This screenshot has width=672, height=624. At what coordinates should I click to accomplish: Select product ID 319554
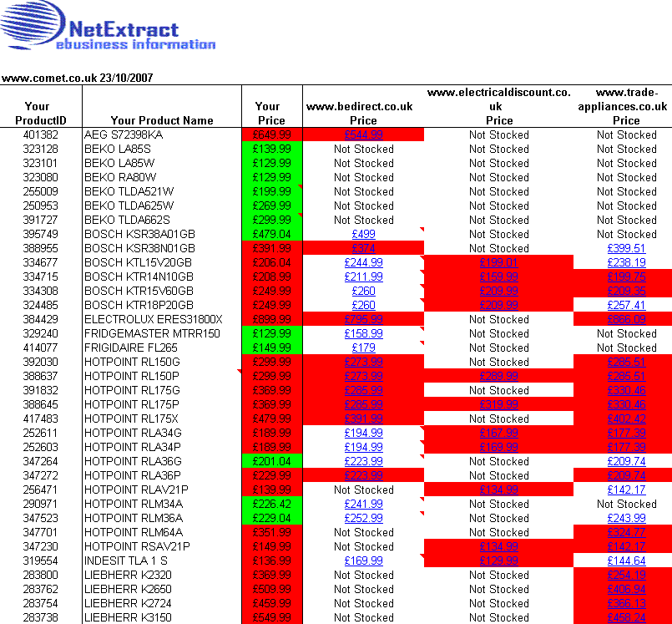(x=41, y=561)
